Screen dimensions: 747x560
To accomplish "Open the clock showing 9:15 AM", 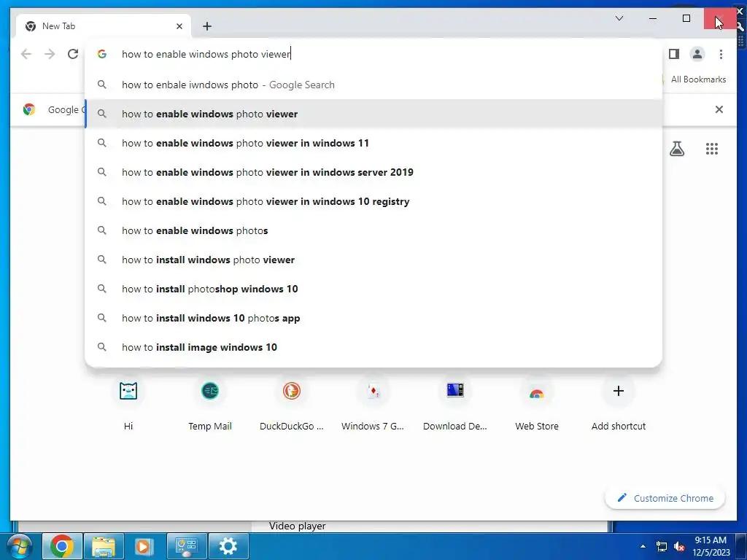I will 711,546.
